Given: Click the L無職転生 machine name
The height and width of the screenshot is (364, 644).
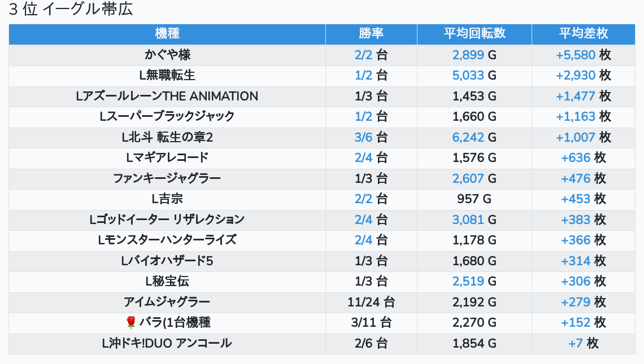Looking at the screenshot, I should coord(167,76).
